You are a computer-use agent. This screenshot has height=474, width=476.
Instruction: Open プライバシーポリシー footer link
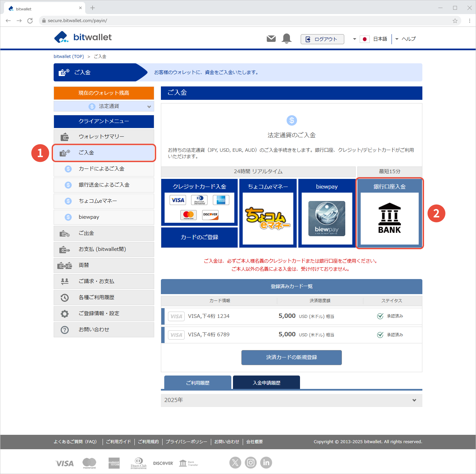[x=187, y=442]
